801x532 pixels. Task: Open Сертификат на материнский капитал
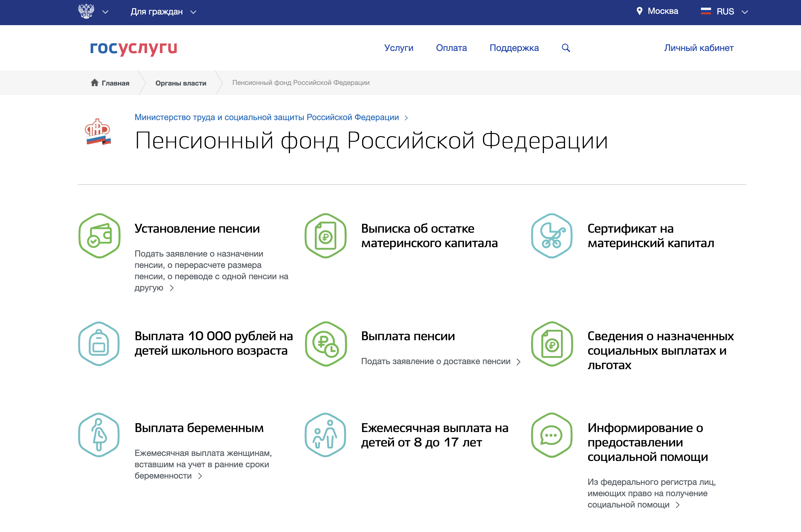(651, 236)
